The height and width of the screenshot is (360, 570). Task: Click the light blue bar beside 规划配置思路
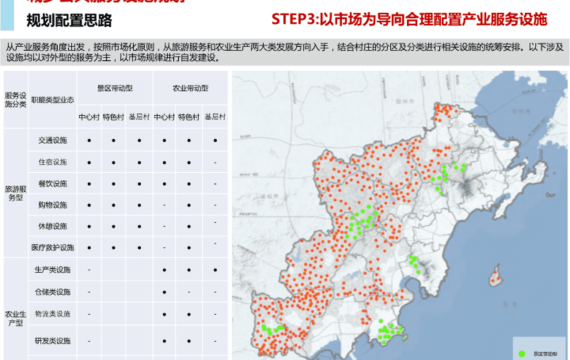point(7,15)
